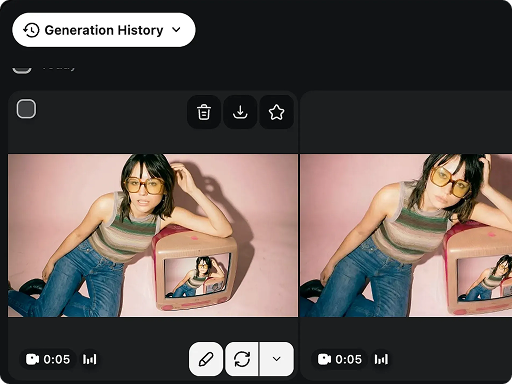The width and height of the screenshot is (512, 384).
Task: Open the first video thumbnail
Action: point(153,235)
